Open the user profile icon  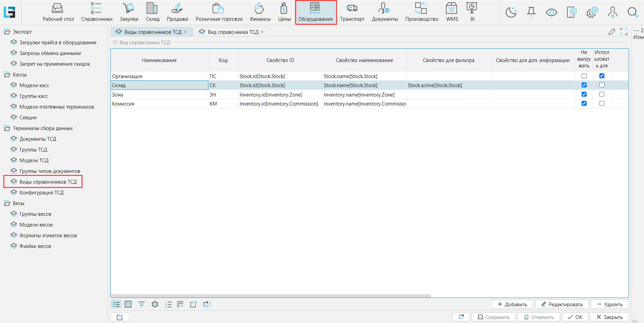[x=612, y=12]
